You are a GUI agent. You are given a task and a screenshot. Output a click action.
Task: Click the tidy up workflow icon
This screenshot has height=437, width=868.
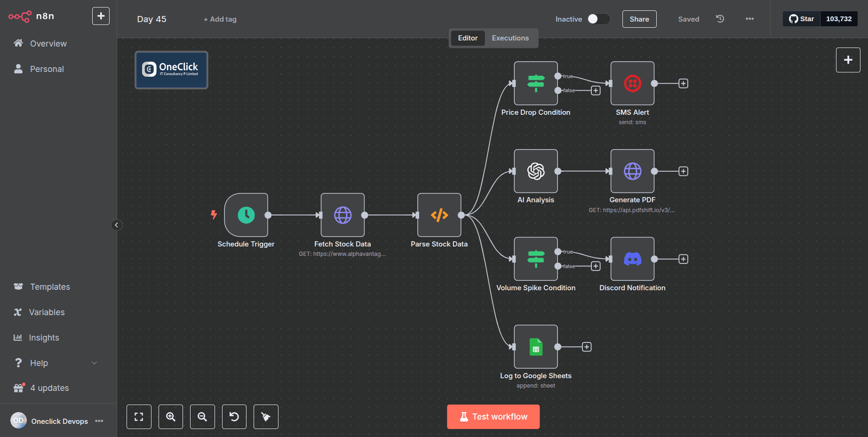[x=266, y=417]
